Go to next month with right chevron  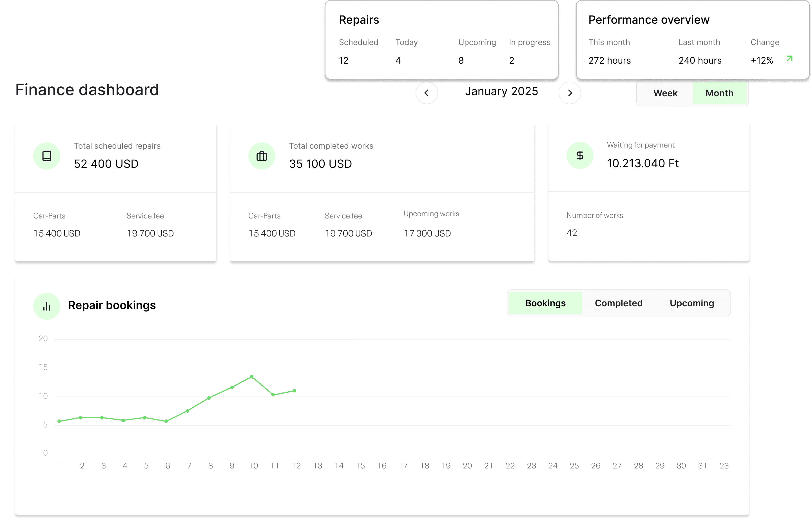pos(570,93)
